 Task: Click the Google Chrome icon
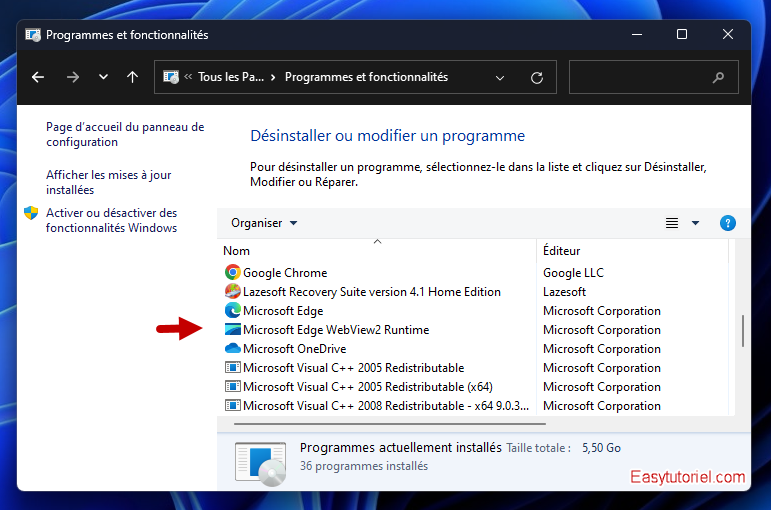tap(233, 272)
